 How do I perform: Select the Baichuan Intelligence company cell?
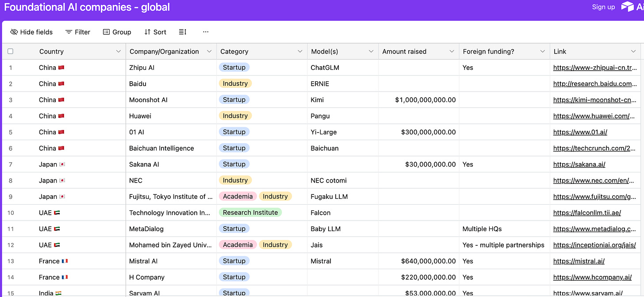(171, 148)
